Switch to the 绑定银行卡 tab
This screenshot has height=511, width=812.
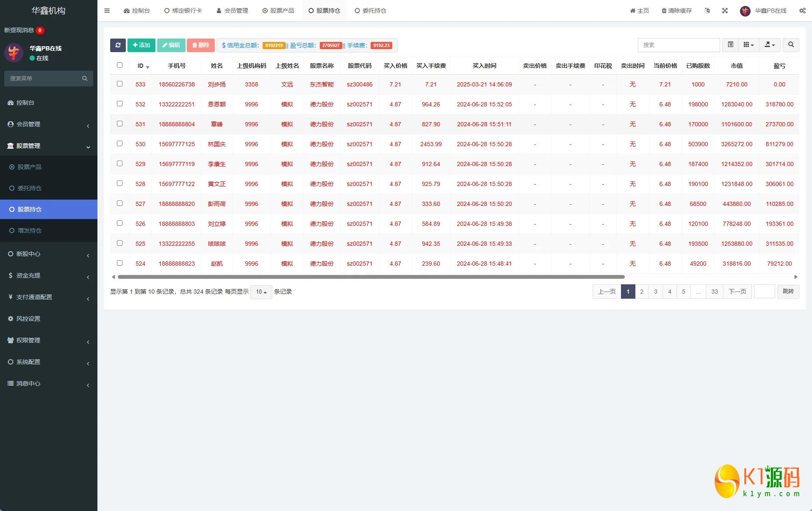[183, 11]
